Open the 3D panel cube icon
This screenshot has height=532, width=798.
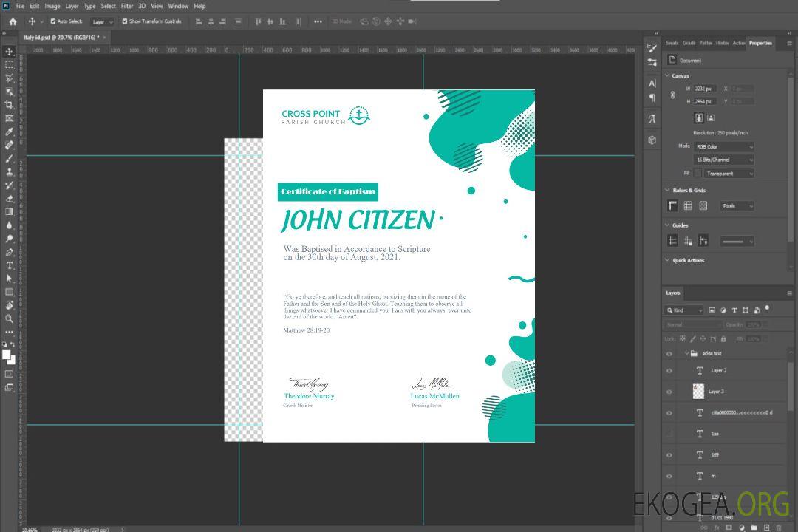652,140
